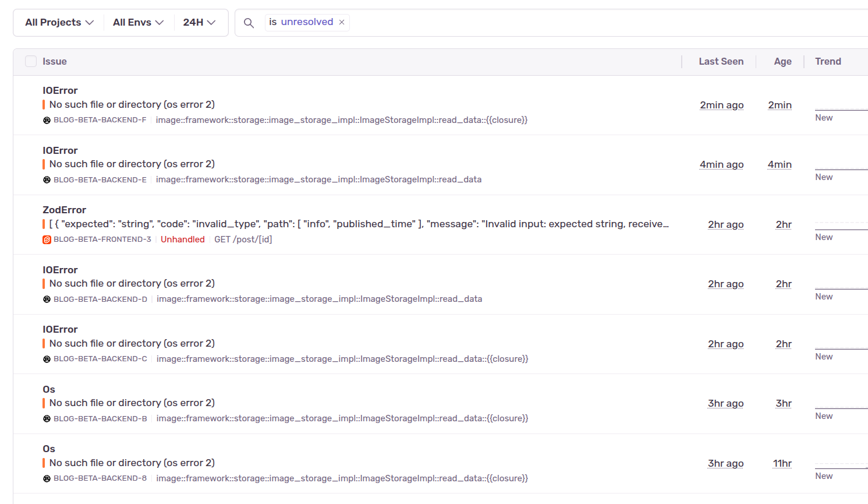868x504 pixels.
Task: Open the All Projects dropdown
Action: 59,22
